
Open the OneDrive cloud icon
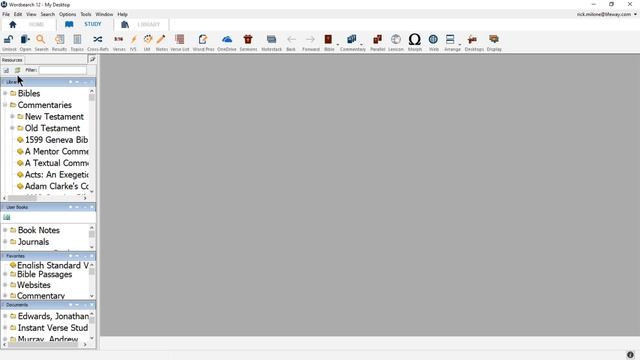click(x=227, y=40)
